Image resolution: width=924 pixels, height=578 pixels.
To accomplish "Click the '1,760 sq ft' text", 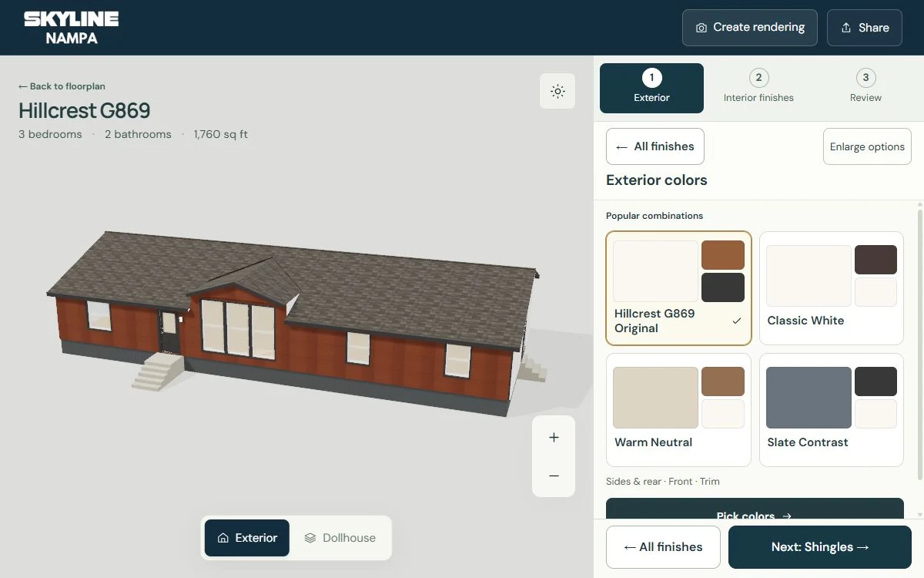I will point(221,134).
